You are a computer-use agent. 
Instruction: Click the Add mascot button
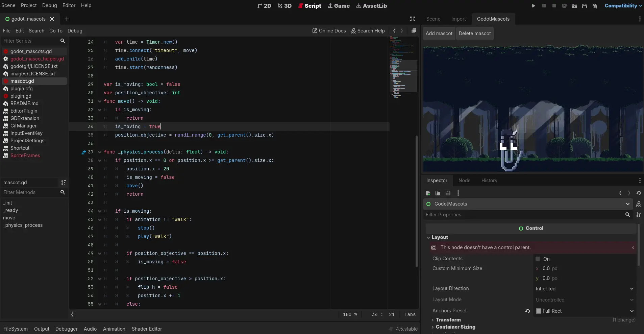click(439, 33)
